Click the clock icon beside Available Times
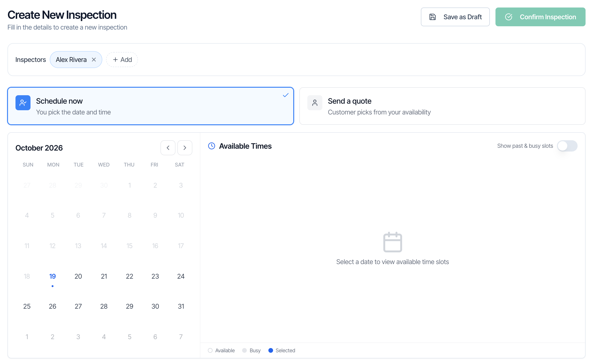 pyautogui.click(x=211, y=146)
